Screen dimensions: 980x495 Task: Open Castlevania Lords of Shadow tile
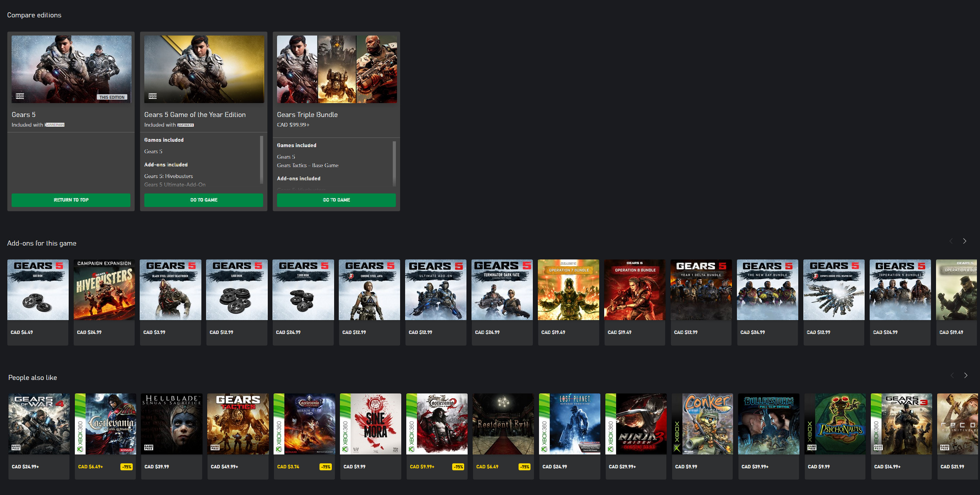pyautogui.click(x=105, y=436)
